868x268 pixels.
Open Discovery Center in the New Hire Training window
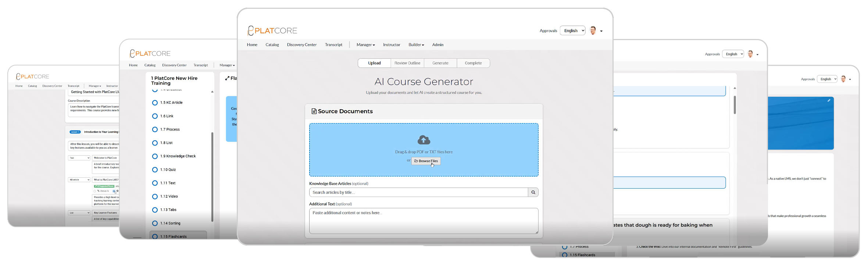(174, 65)
